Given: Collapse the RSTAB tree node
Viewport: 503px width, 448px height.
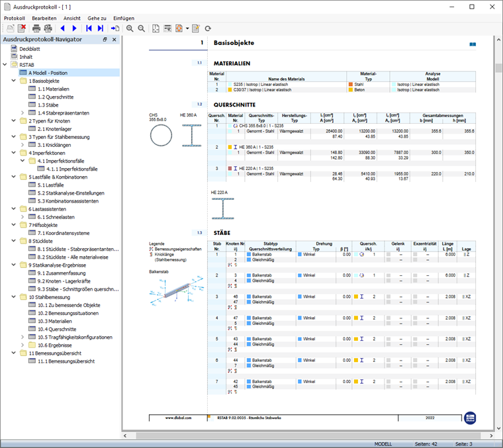Looking at the screenshot, I should point(5,64).
